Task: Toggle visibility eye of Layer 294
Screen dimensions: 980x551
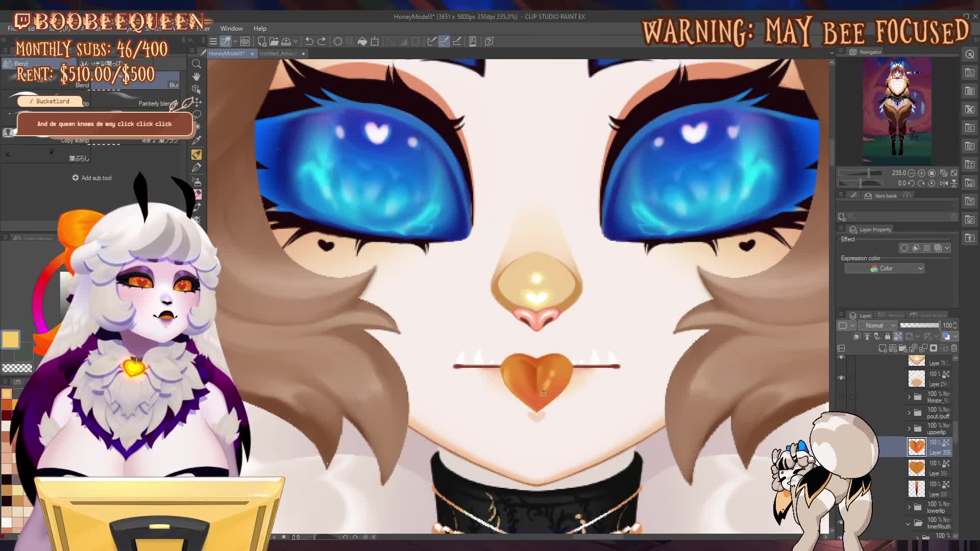Action: coord(841,378)
